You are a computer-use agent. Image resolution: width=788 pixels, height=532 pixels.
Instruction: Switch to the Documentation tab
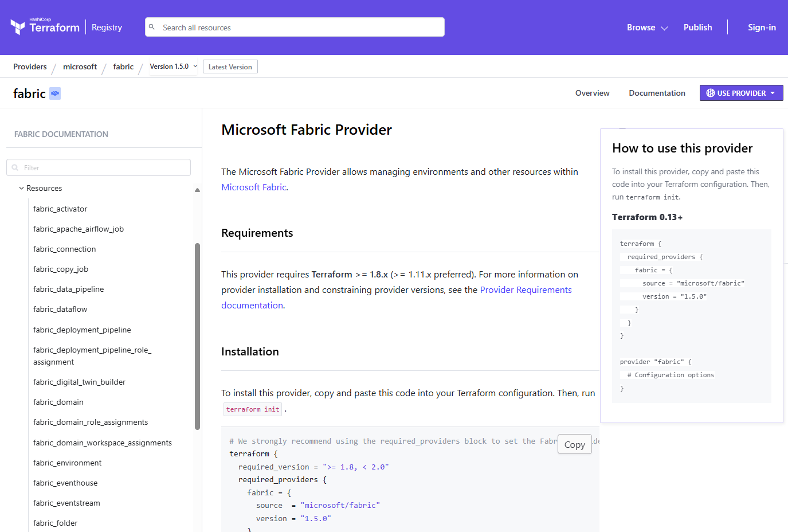point(657,93)
